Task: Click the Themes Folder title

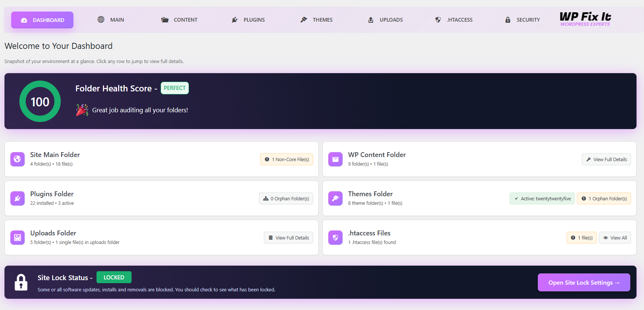Action: [370, 194]
